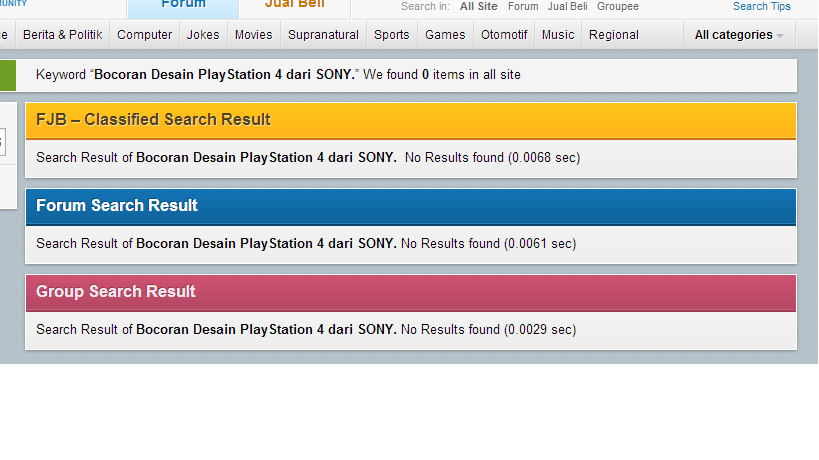The image size is (819, 460).
Task: Click 'No Results found (0.0029 sec)' text
Action: click(488, 330)
